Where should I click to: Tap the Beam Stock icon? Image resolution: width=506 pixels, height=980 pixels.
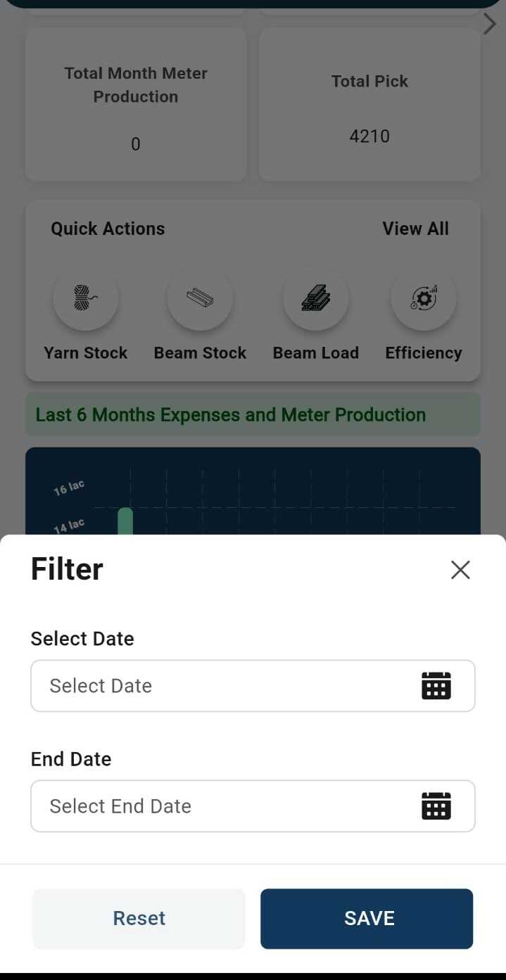tap(200, 298)
